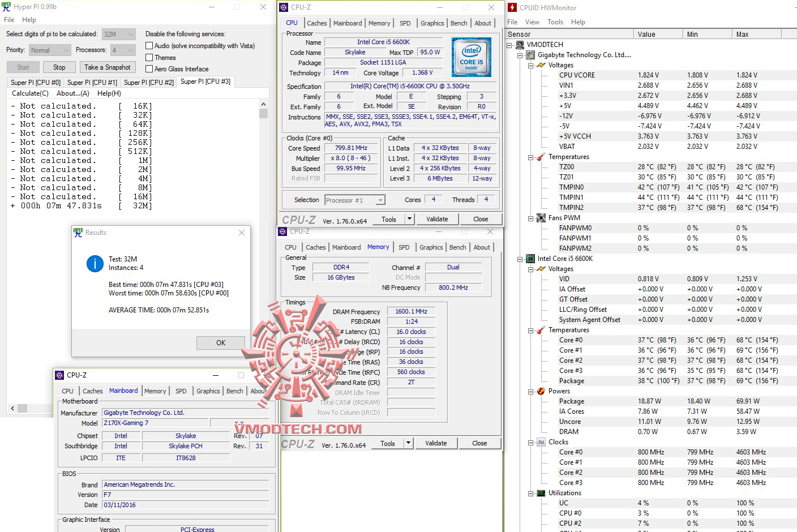Collapse the Intel Core i5 6600K node
The image size is (797, 532).
coord(520,259)
